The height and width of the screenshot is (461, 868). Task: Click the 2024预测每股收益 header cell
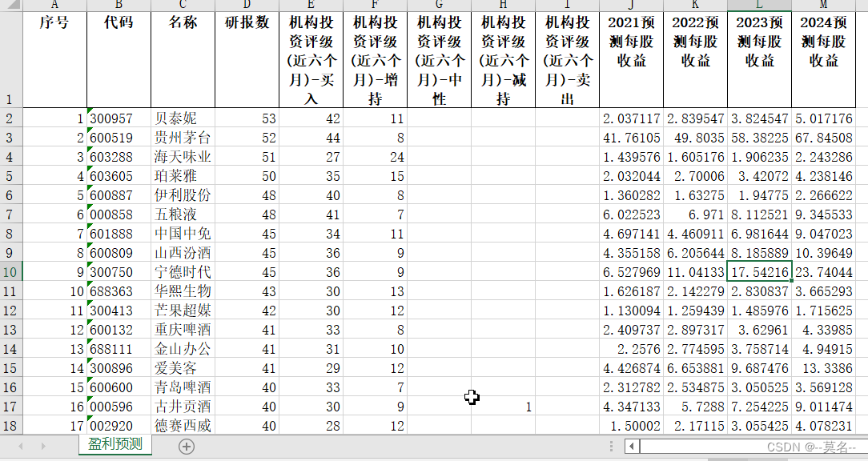pyautogui.click(x=824, y=59)
